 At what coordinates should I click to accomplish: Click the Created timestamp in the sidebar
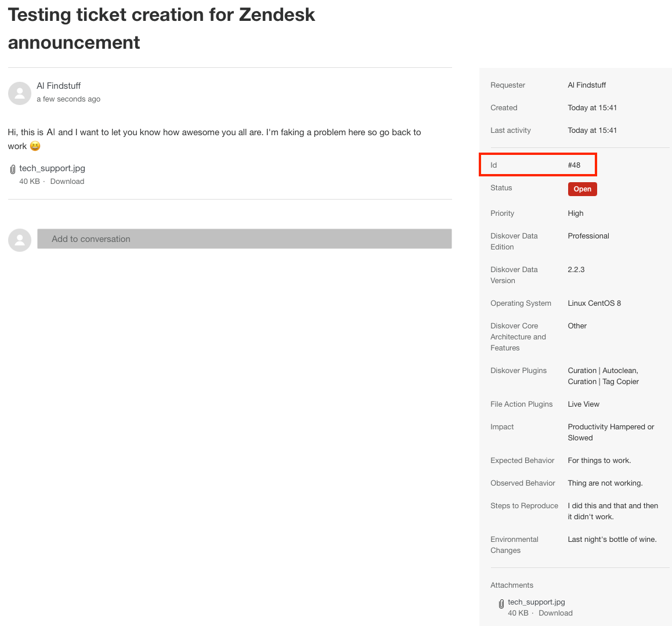tap(592, 107)
